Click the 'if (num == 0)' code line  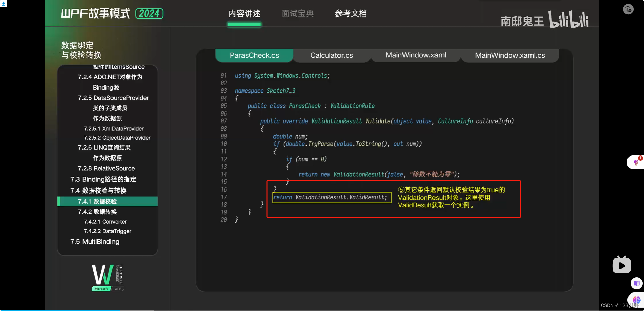click(306, 159)
